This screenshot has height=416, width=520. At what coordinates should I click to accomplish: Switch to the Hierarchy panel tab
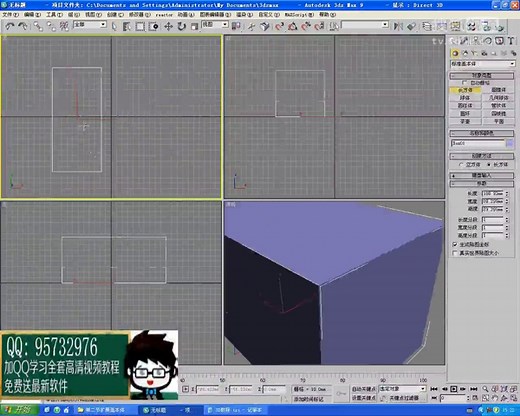(476, 41)
